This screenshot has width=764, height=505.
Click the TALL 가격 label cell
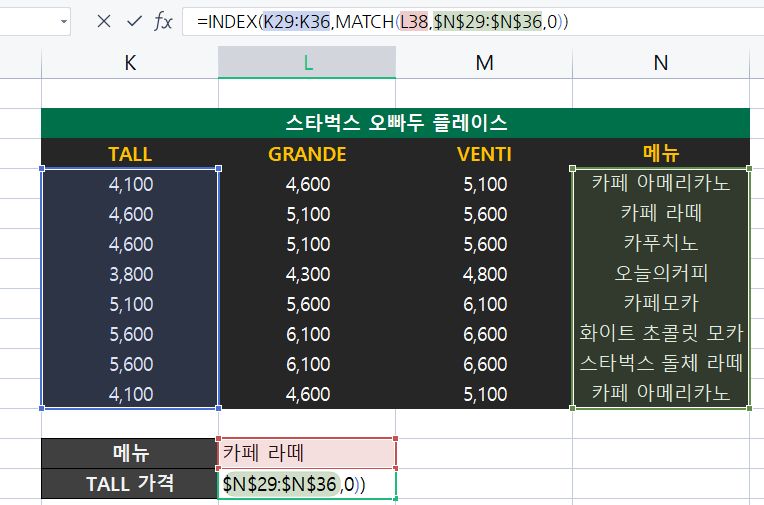pyautogui.click(x=130, y=484)
